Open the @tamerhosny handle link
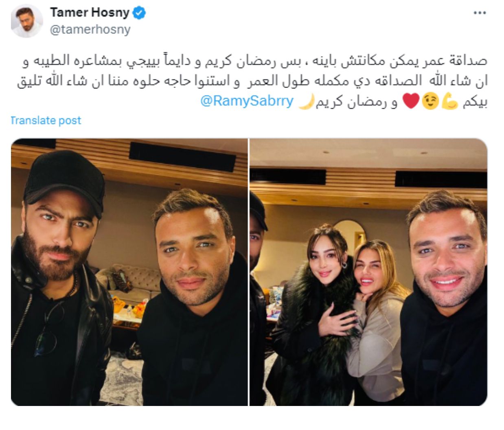Viewport: 504px width, 430px height. (90, 30)
